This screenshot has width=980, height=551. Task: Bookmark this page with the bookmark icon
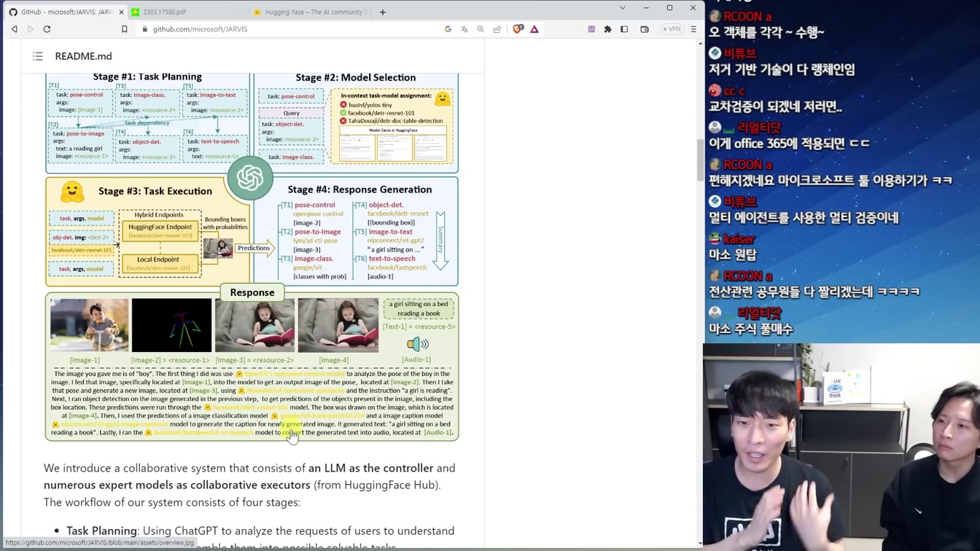pos(125,29)
